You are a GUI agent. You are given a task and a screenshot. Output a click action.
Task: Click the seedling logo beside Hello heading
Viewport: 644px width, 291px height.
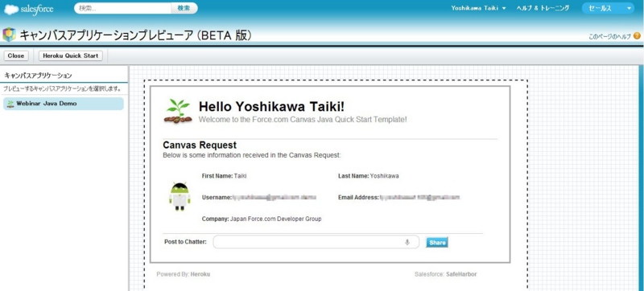point(178,112)
